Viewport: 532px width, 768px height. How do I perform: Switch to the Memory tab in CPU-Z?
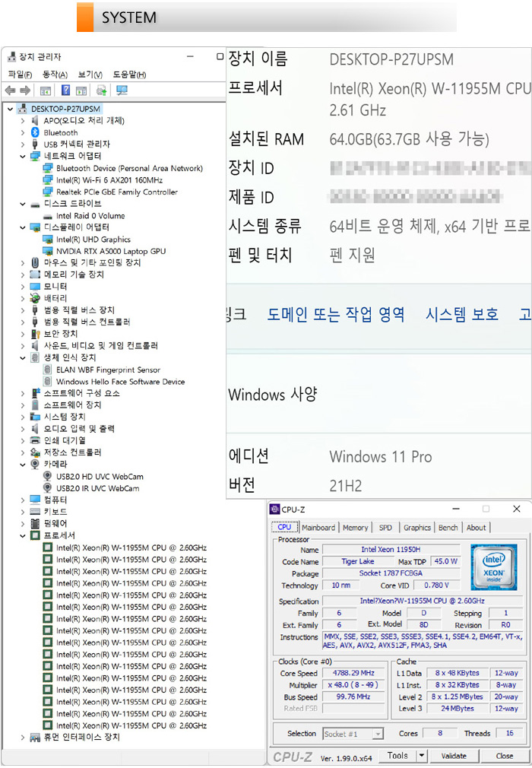pyautogui.click(x=356, y=528)
